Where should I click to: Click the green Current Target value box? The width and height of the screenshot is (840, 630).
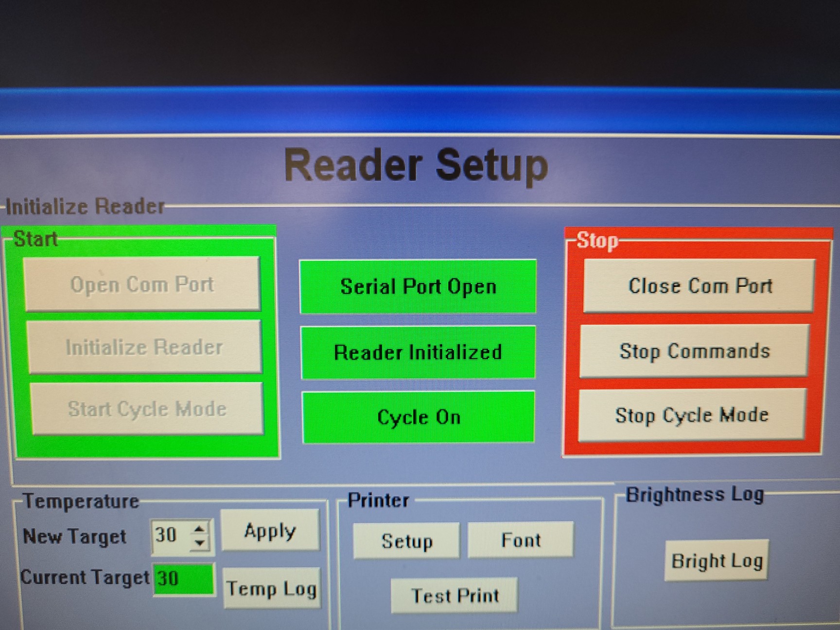pos(184,578)
